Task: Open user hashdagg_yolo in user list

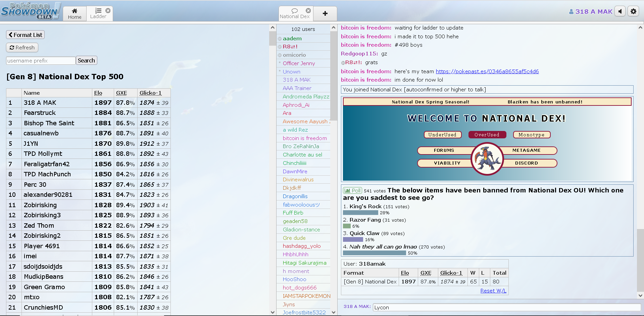Action: (303, 246)
